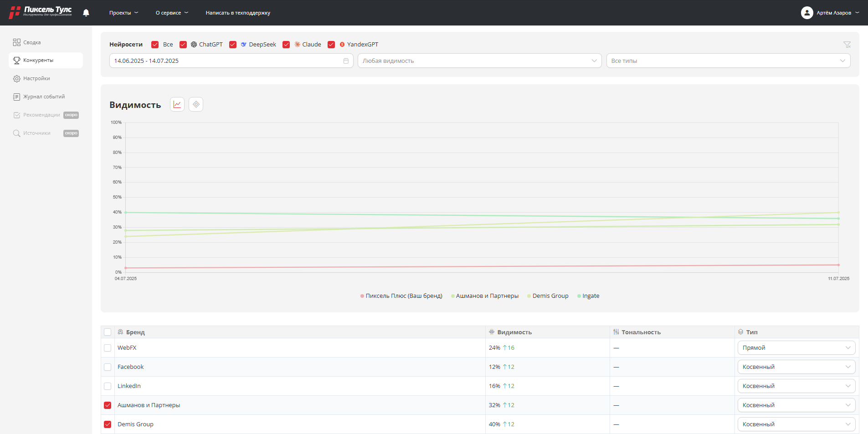Check the LinkedIn row checkbox

point(108,386)
